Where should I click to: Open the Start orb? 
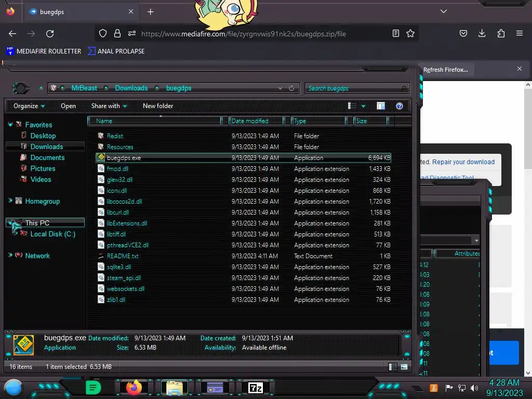14,388
